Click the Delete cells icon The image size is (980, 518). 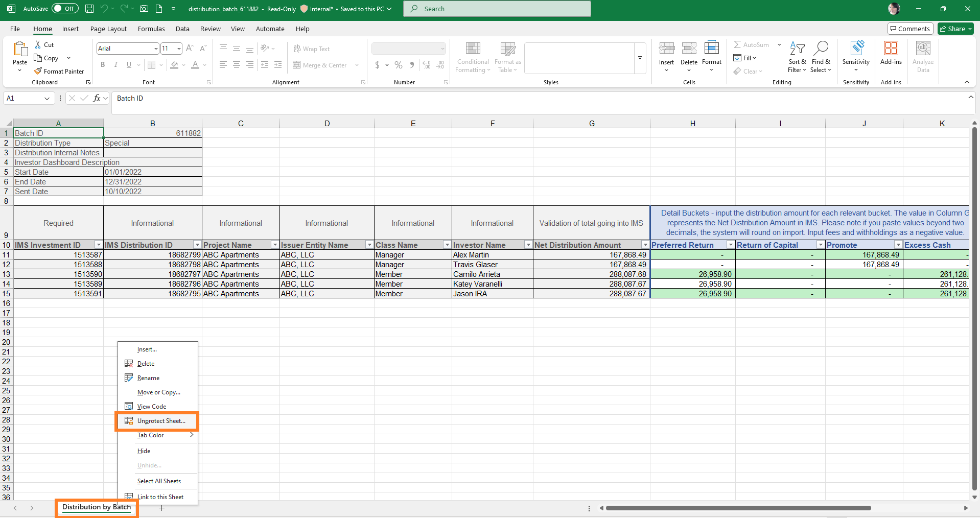[x=689, y=49]
